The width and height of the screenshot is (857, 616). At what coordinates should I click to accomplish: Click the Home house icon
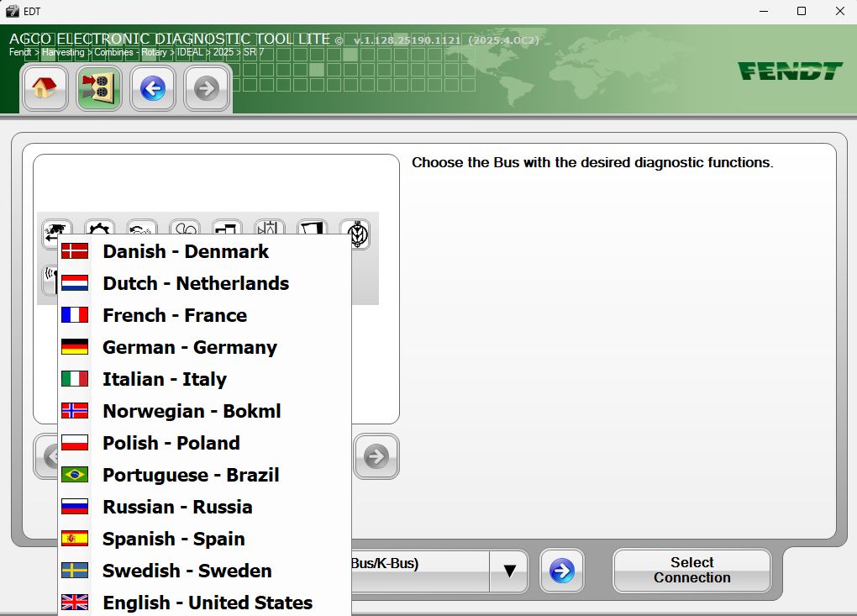45,87
